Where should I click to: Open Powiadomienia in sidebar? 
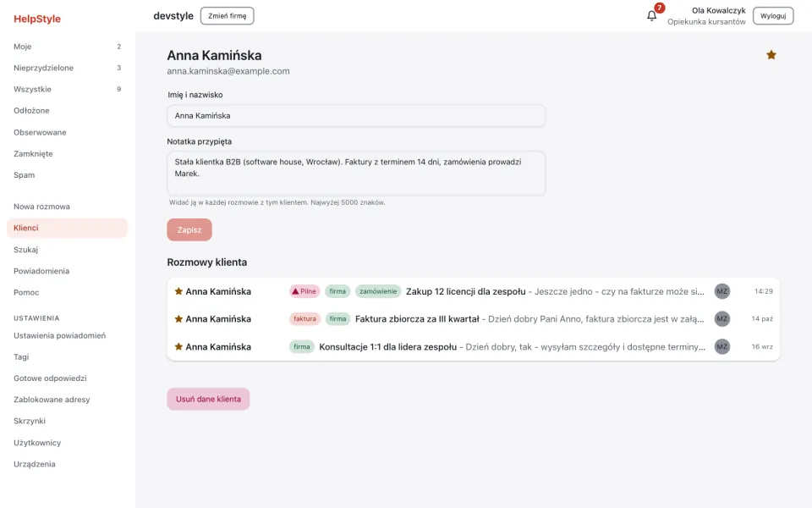(x=68, y=271)
